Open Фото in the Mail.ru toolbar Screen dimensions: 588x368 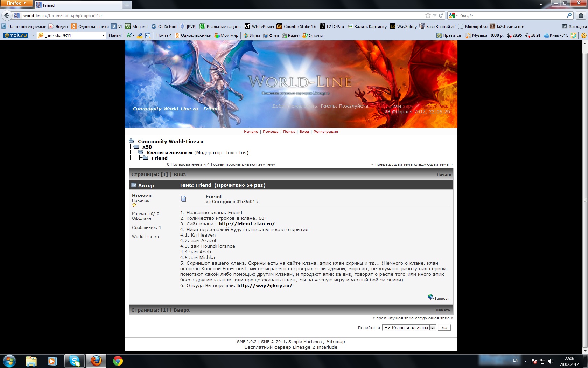pos(271,35)
